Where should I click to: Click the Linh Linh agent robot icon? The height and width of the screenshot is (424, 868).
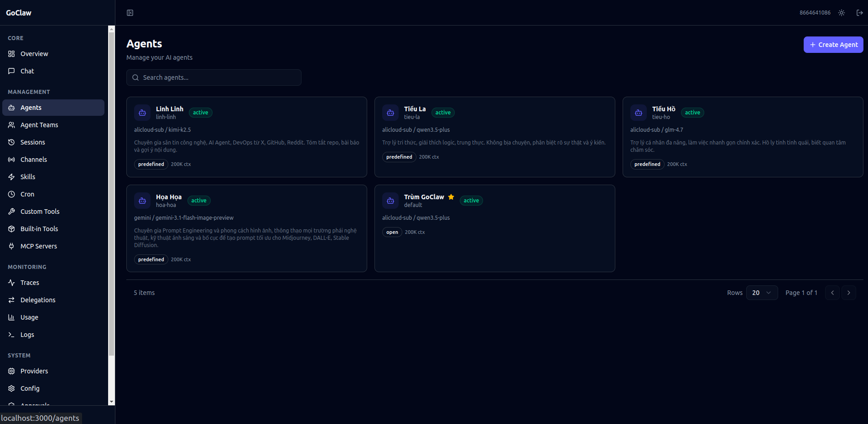point(142,113)
